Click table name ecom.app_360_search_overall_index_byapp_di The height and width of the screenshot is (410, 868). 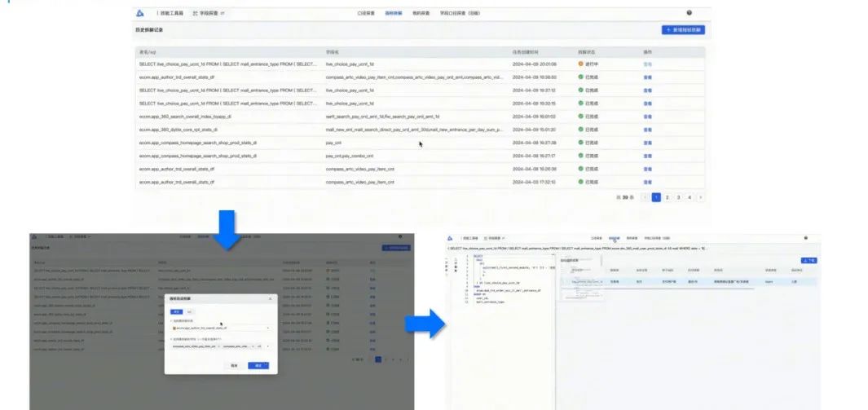pyautogui.click(x=185, y=117)
